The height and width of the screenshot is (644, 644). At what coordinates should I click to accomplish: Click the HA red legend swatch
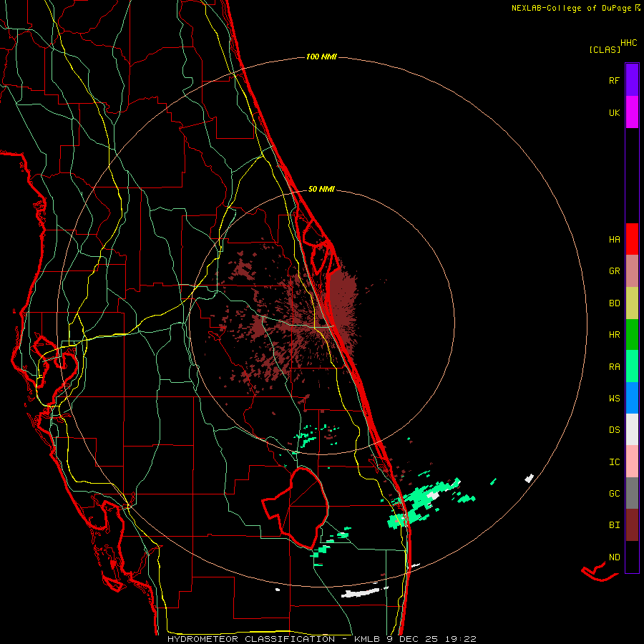(x=632, y=239)
